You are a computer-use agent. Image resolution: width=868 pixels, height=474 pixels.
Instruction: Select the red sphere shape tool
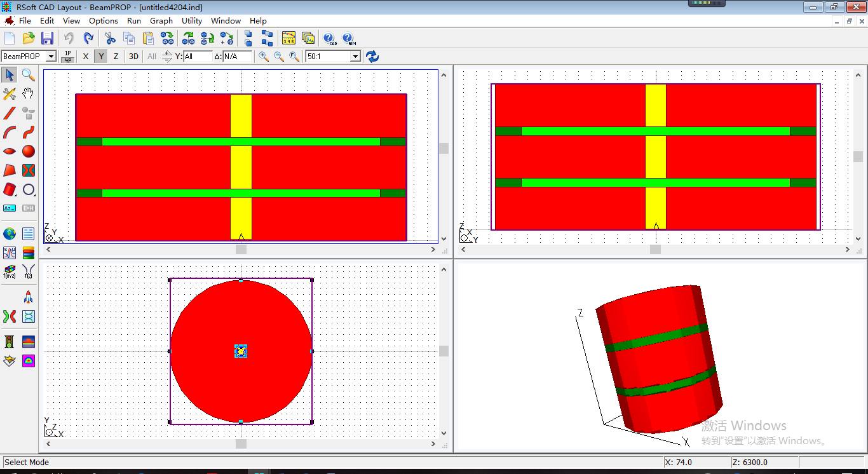point(28,151)
